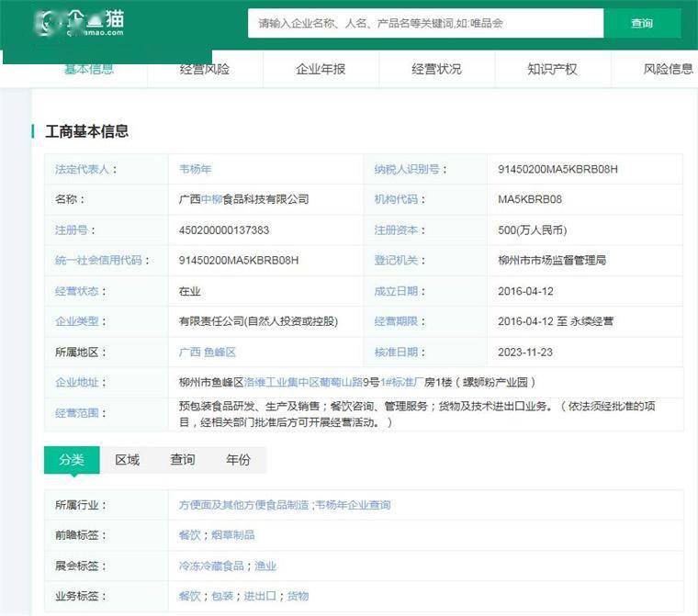
Task: Click the green 查询 search button
Action: pos(642,23)
